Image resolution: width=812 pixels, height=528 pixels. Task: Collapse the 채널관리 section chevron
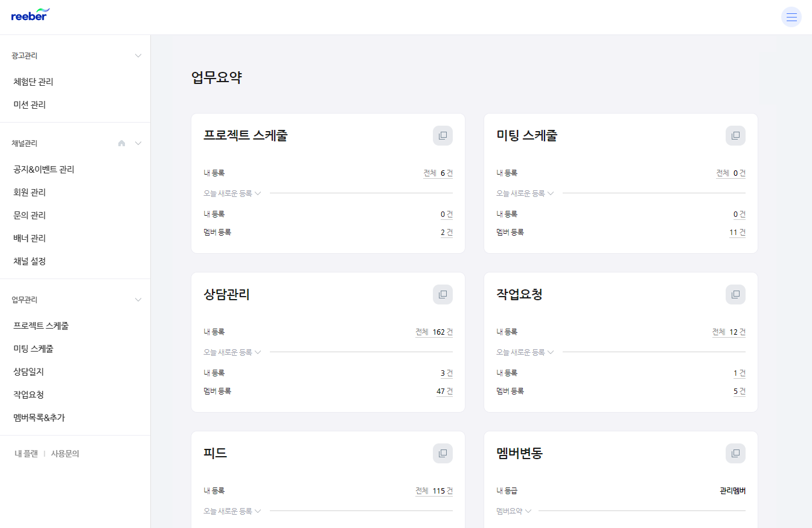[x=138, y=144]
